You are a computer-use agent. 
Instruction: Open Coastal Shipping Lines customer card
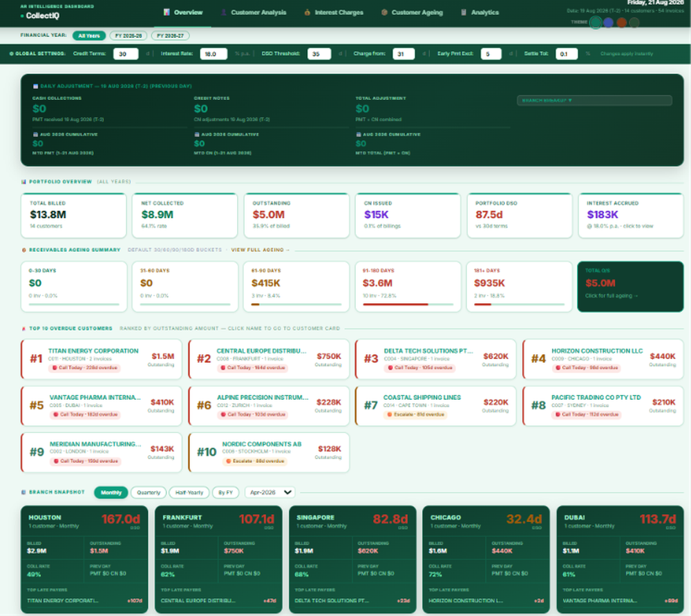[436, 406]
